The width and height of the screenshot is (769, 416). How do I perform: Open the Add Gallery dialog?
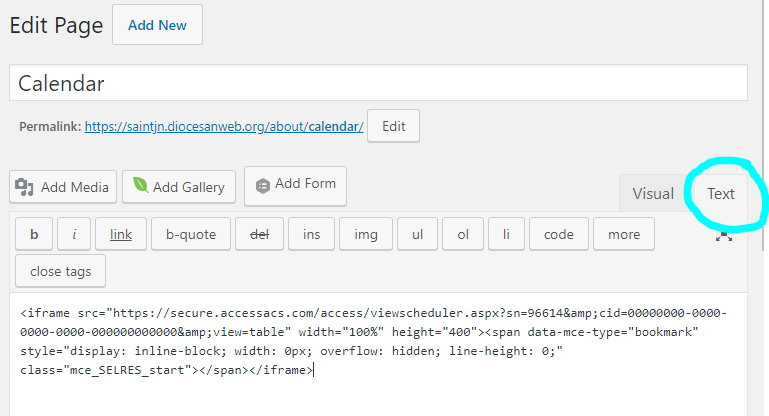[178, 187]
